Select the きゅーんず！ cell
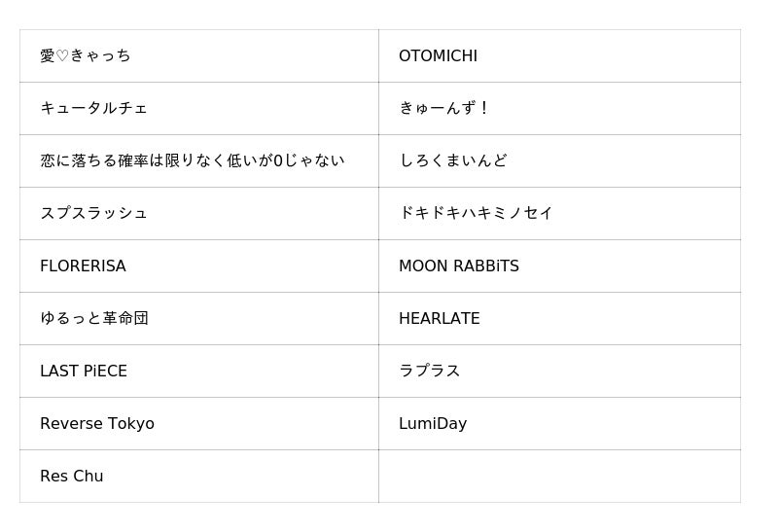 pos(444,109)
